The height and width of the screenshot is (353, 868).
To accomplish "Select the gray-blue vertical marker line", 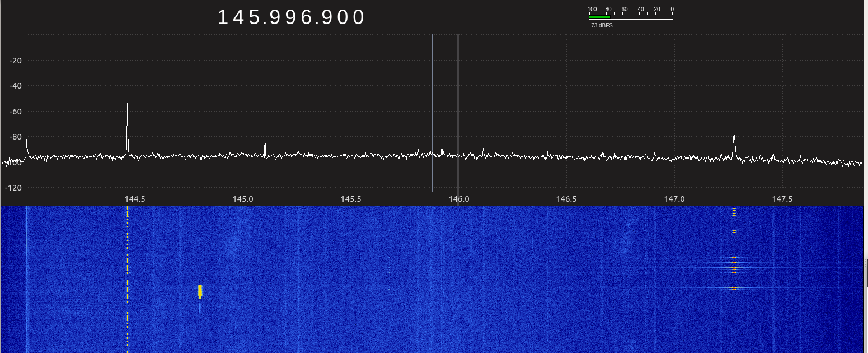I will click(432, 112).
